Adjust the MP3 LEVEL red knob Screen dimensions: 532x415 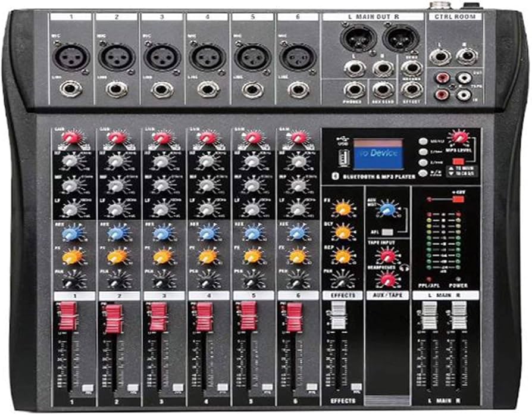click(x=459, y=137)
